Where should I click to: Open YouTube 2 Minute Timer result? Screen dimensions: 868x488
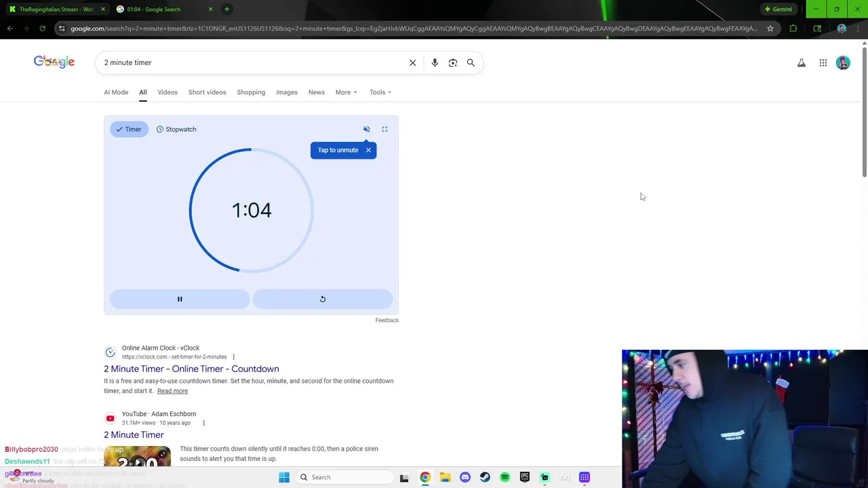134,434
